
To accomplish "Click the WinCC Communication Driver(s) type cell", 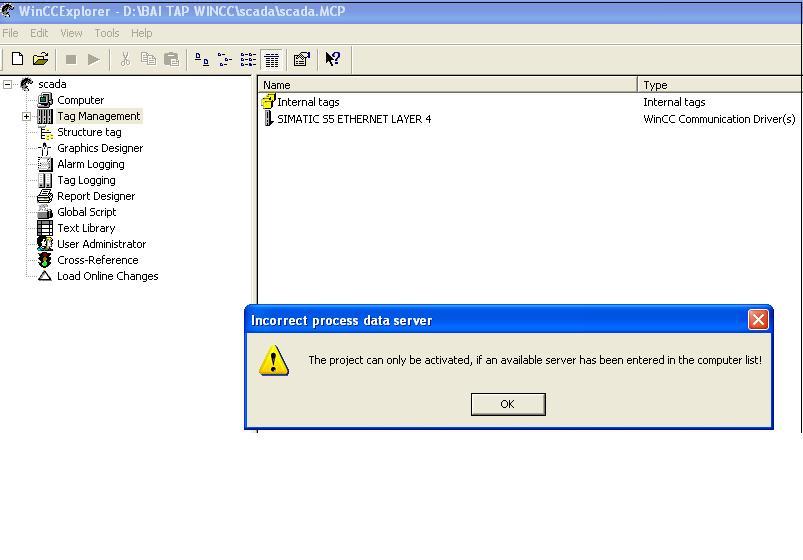I will pos(719,119).
